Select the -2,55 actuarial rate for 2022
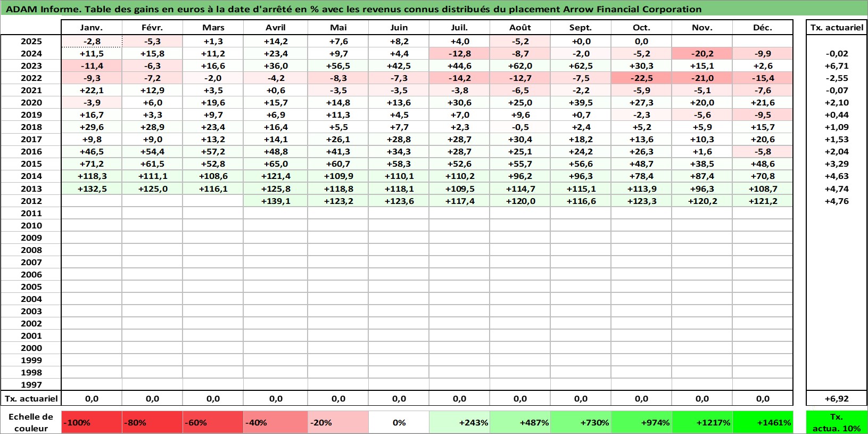This screenshot has width=868, height=434. [837, 78]
